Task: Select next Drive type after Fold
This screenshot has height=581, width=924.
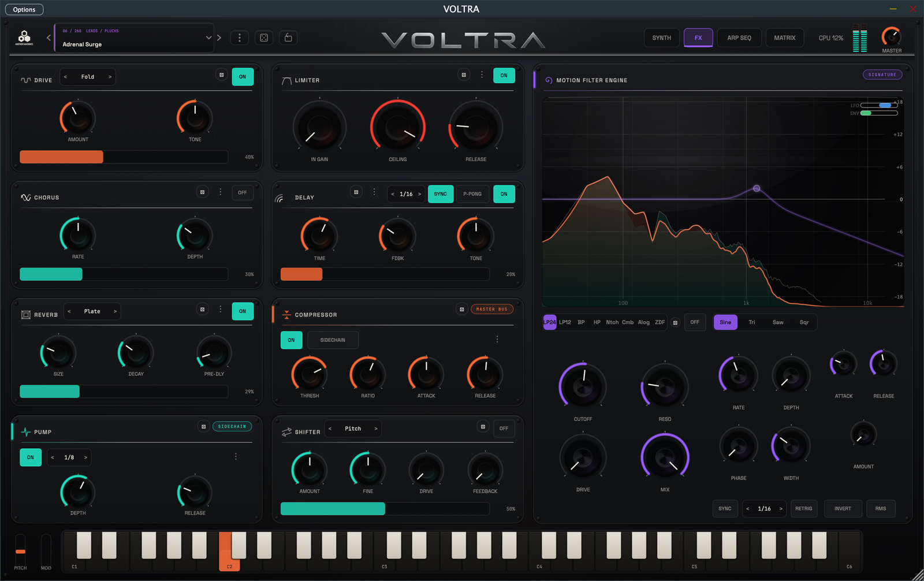Action: [110, 77]
